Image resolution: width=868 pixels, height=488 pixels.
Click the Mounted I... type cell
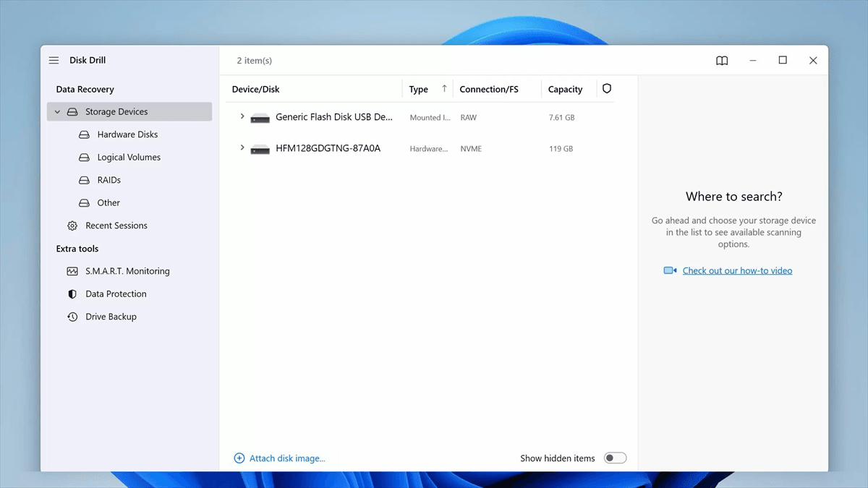point(430,118)
